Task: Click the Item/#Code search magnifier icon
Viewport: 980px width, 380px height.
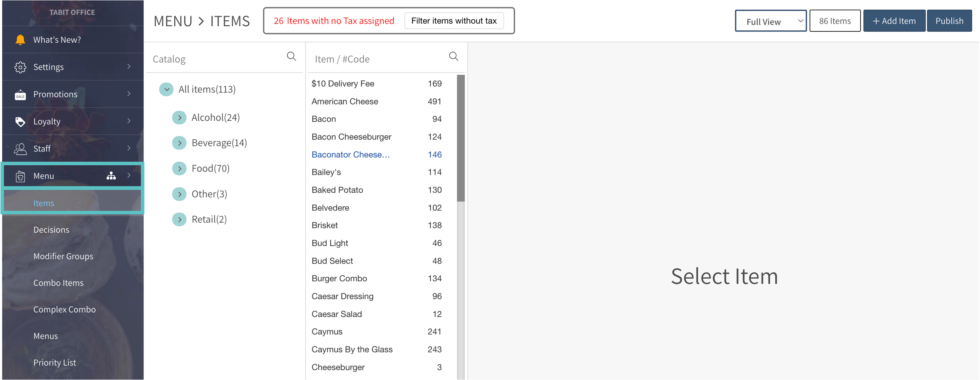Action: point(454,57)
